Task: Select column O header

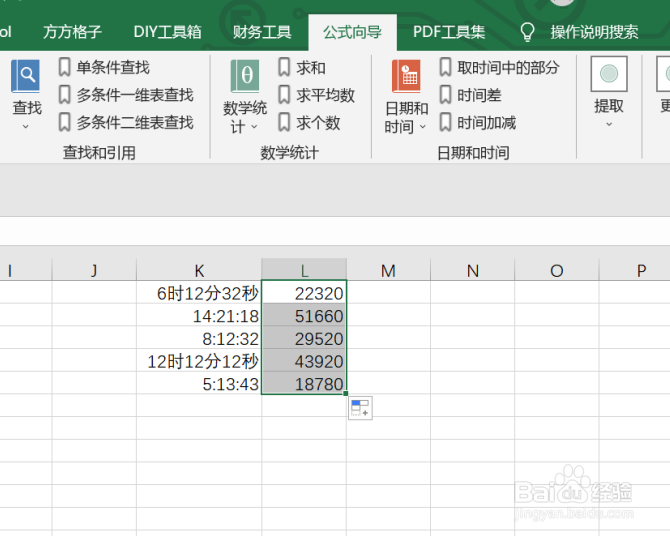Action: pyautogui.click(x=557, y=270)
